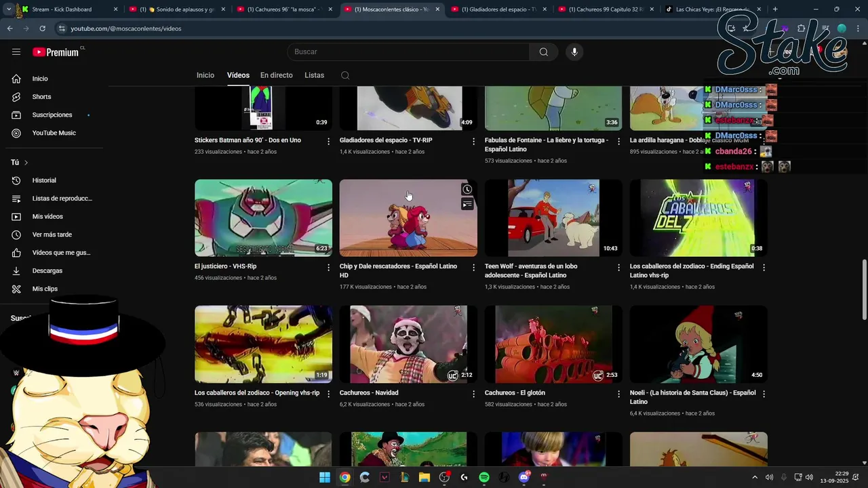Viewport: 868px width, 488px height.
Task: Open options menu for Chip y Dale video
Action: click(473, 268)
